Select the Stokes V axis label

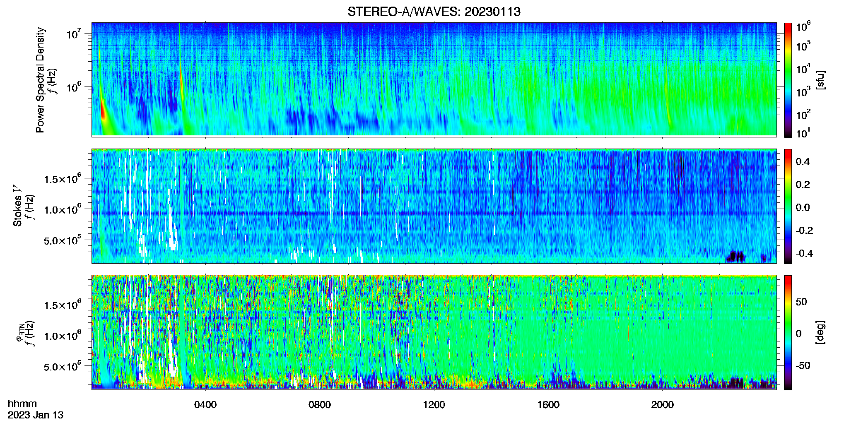click(17, 206)
